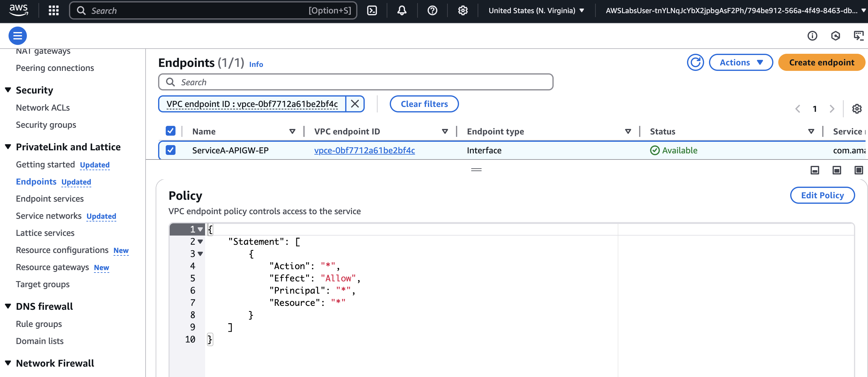Remove the VPC endpoint ID filter

pos(355,104)
